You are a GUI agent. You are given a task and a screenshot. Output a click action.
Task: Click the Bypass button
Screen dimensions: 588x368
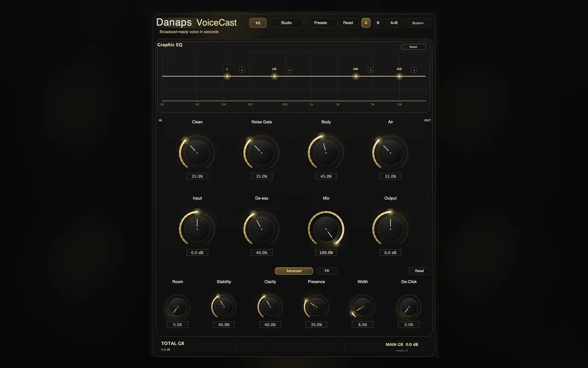tap(418, 23)
